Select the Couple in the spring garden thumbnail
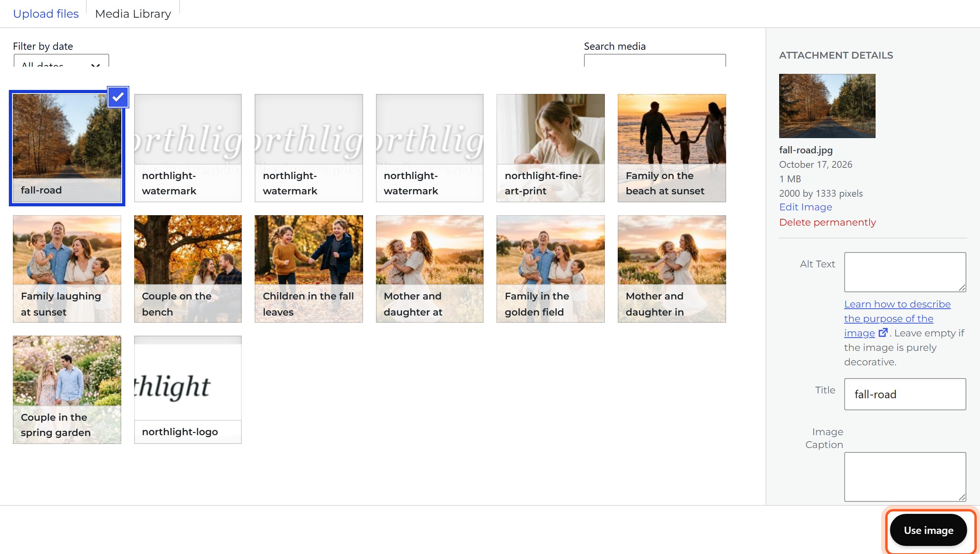 pos(67,389)
